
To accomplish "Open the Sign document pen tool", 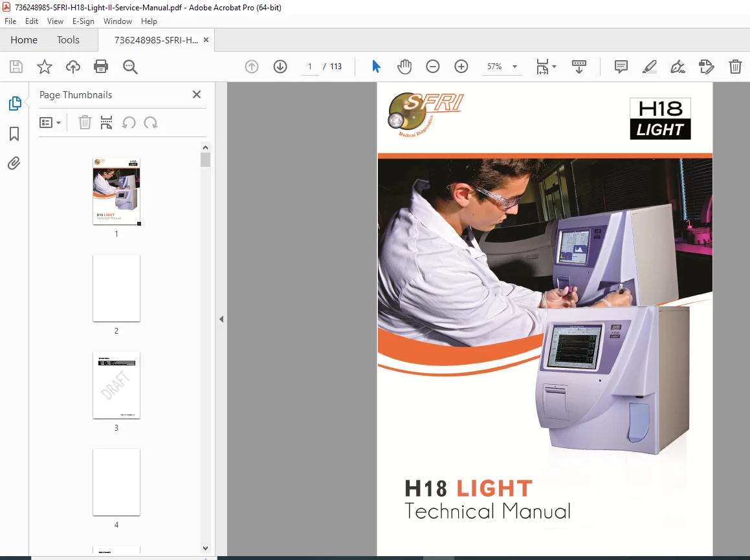I will coord(678,67).
